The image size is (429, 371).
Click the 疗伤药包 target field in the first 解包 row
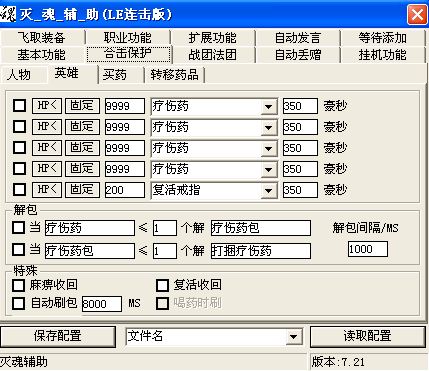(x=261, y=228)
